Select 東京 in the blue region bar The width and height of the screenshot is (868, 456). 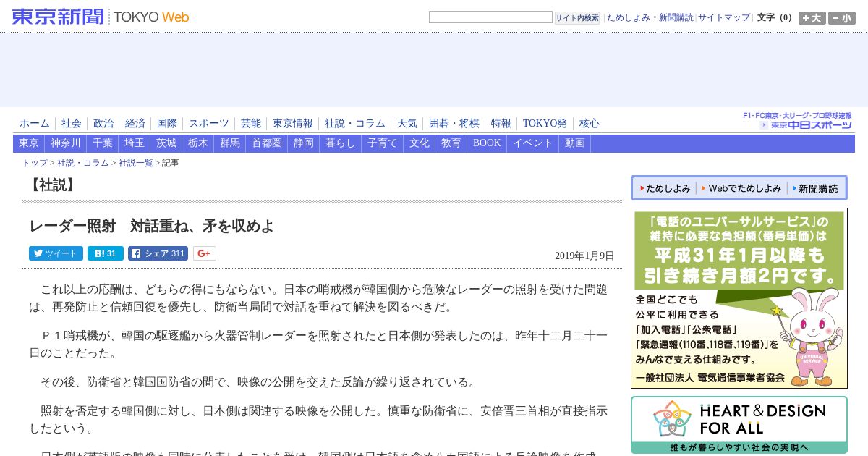click(29, 143)
